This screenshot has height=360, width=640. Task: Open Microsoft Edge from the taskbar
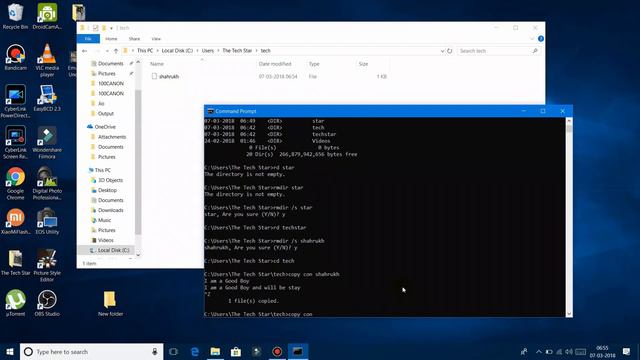tap(195, 351)
